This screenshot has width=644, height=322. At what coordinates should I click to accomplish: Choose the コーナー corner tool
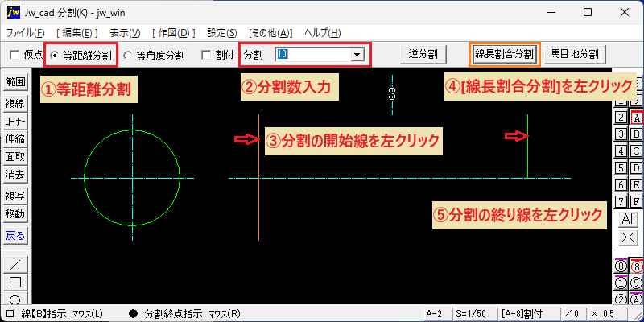[x=15, y=122]
